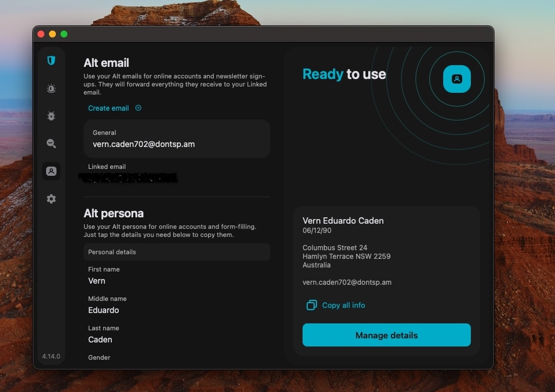The height and width of the screenshot is (392, 555).
Task: Click the version number 4.14.0
Action: pos(51,356)
